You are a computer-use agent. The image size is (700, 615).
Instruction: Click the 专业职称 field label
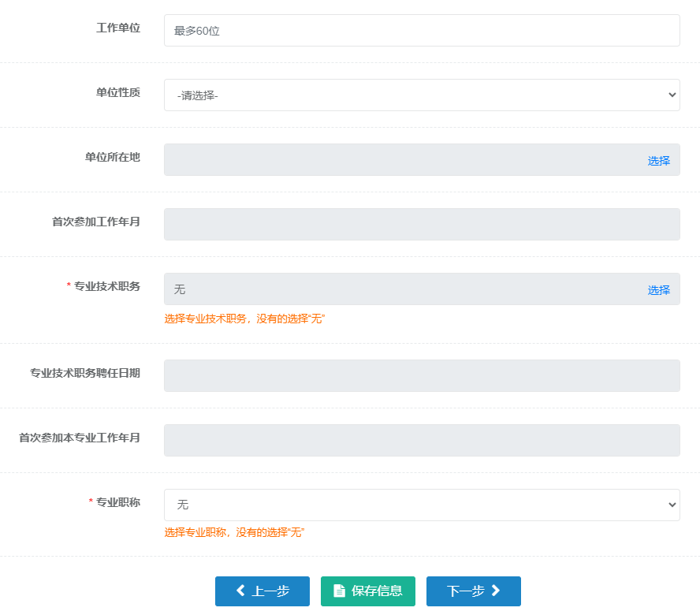click(117, 501)
